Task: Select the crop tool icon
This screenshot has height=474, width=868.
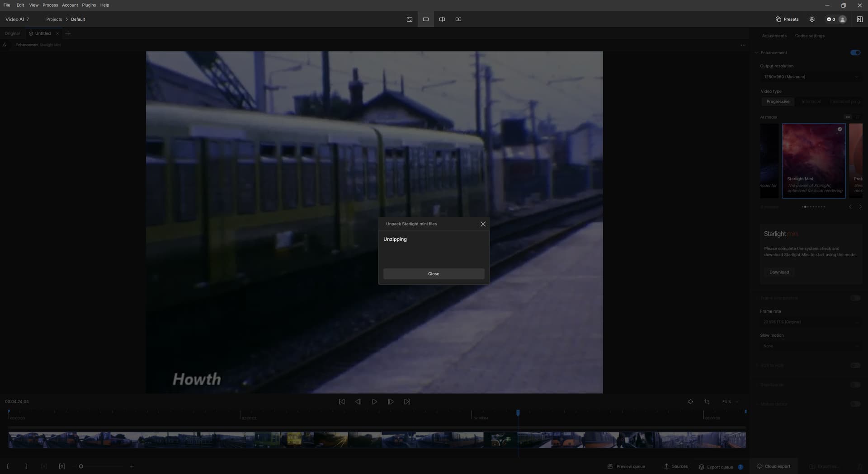Action: 707,402
